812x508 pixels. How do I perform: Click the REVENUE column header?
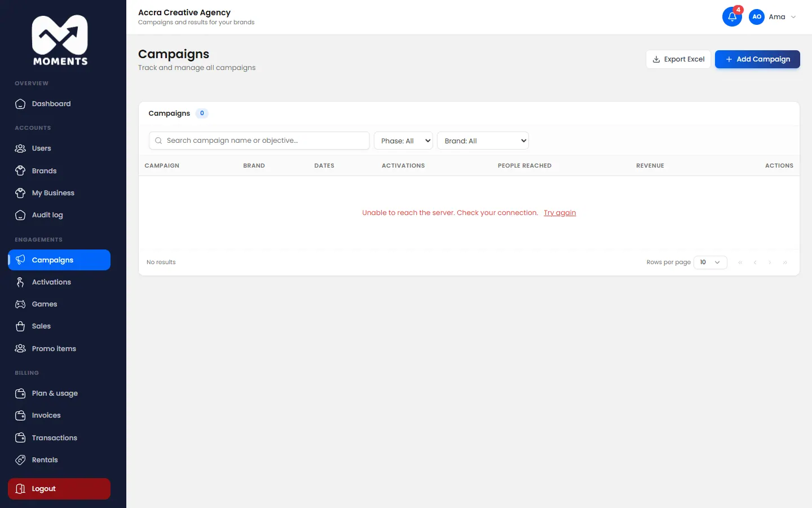coord(650,166)
